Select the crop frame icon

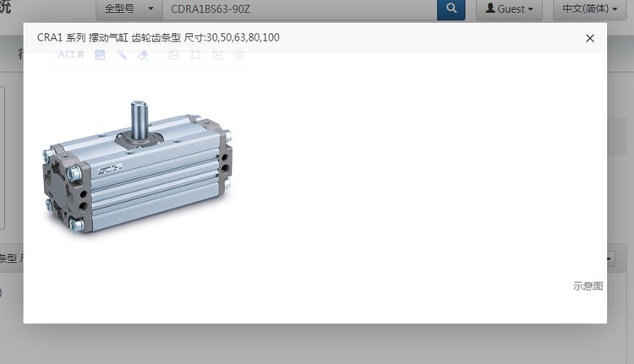click(x=195, y=55)
